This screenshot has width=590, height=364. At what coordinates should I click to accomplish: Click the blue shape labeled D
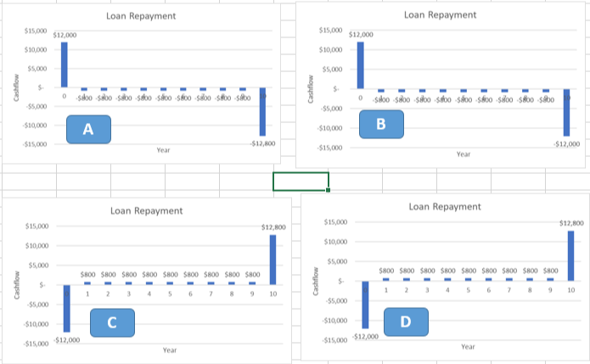click(x=406, y=322)
